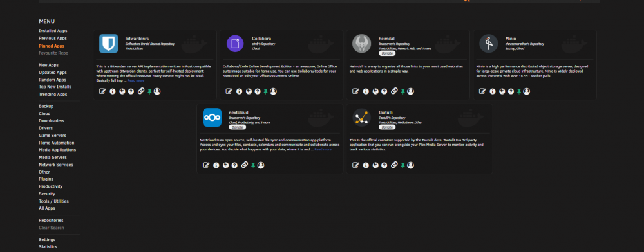Open the globe icon on the heimdall card

coord(375,91)
